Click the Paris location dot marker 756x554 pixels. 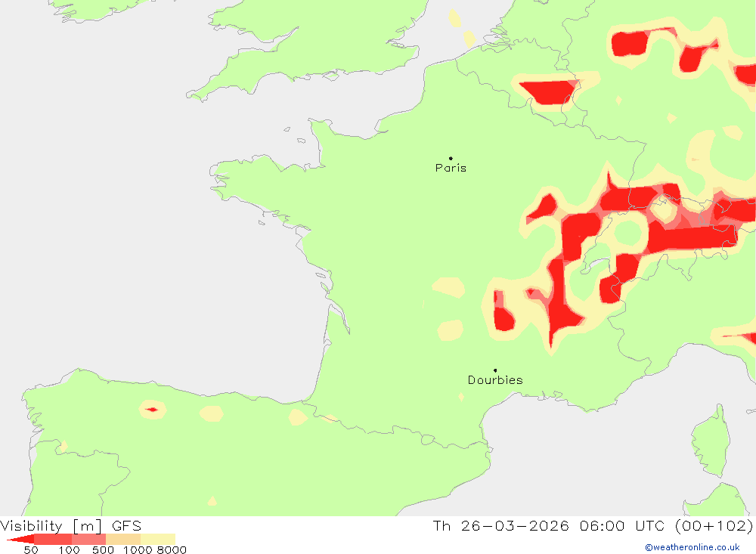[451, 158]
